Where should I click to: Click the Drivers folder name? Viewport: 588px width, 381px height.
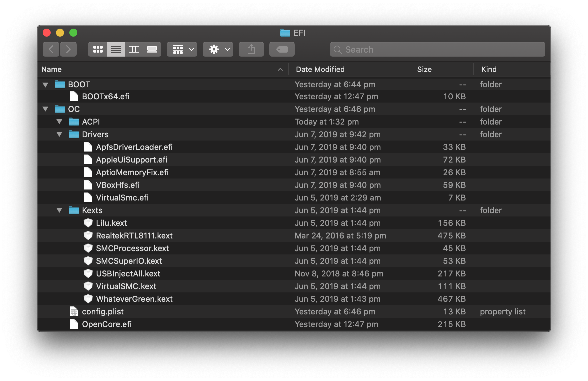pos(95,135)
